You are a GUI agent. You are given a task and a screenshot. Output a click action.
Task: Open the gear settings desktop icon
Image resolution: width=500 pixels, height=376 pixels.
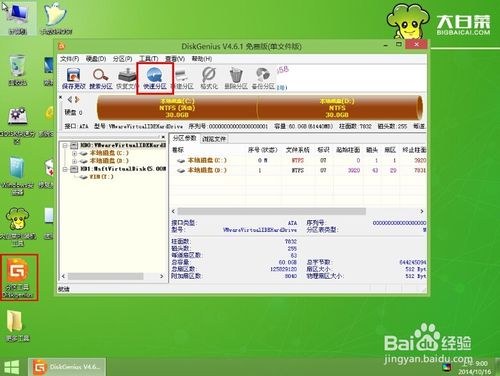click(17, 126)
